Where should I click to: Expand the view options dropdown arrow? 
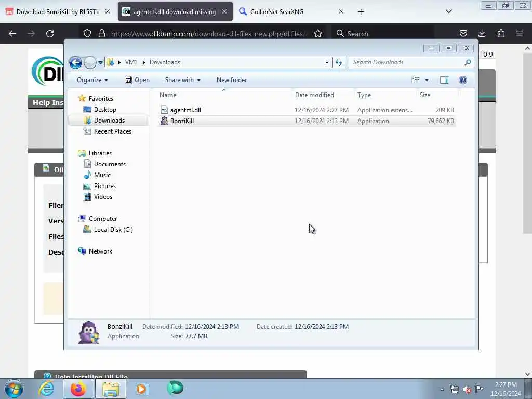point(427,80)
